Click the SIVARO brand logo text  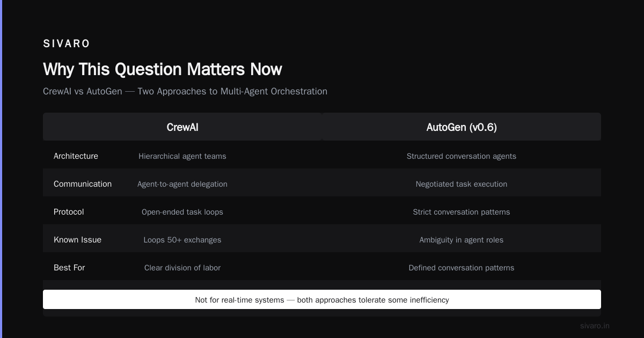(x=67, y=44)
